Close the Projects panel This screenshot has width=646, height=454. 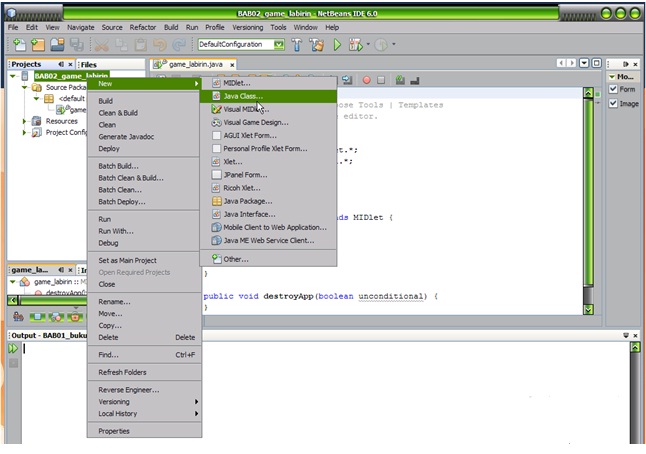pyautogui.click(x=70, y=64)
